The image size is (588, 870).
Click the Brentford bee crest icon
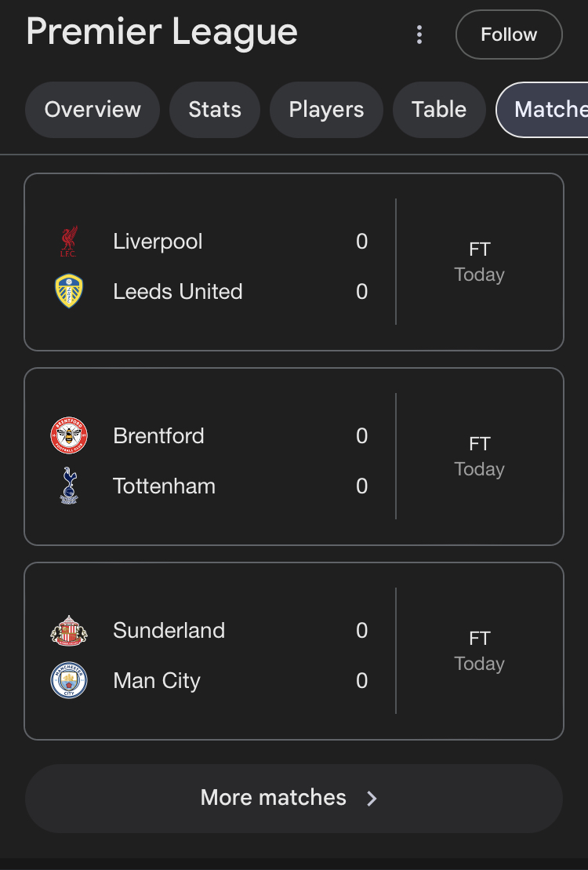(x=69, y=435)
